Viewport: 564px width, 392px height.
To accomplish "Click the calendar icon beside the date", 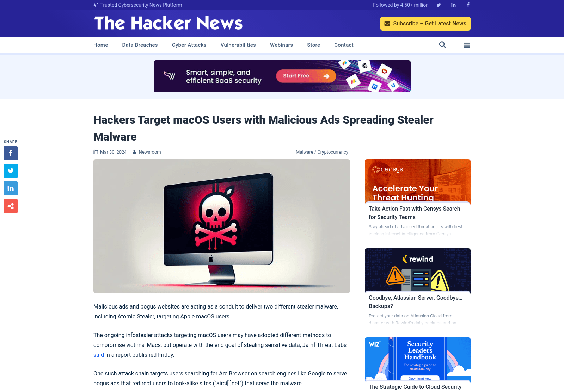I will [96, 152].
